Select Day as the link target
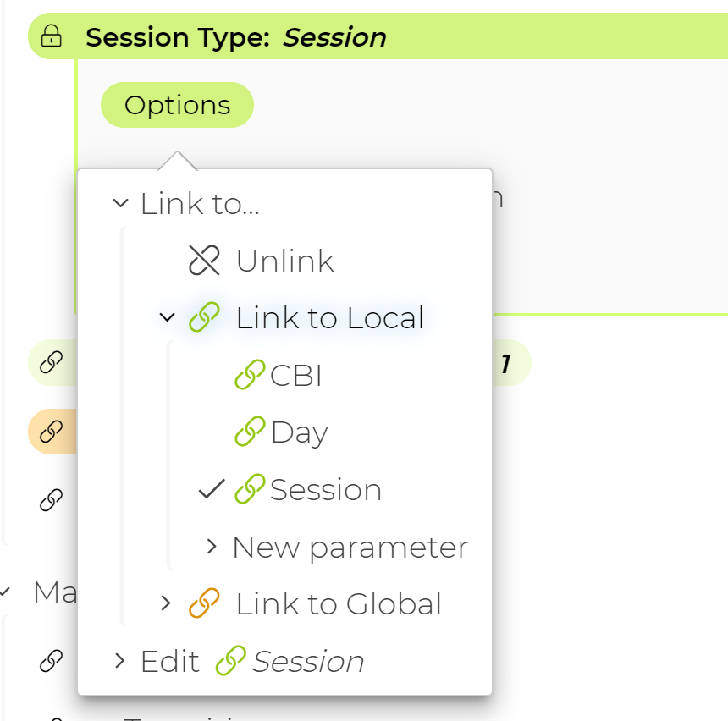This screenshot has width=728, height=721. (x=299, y=432)
